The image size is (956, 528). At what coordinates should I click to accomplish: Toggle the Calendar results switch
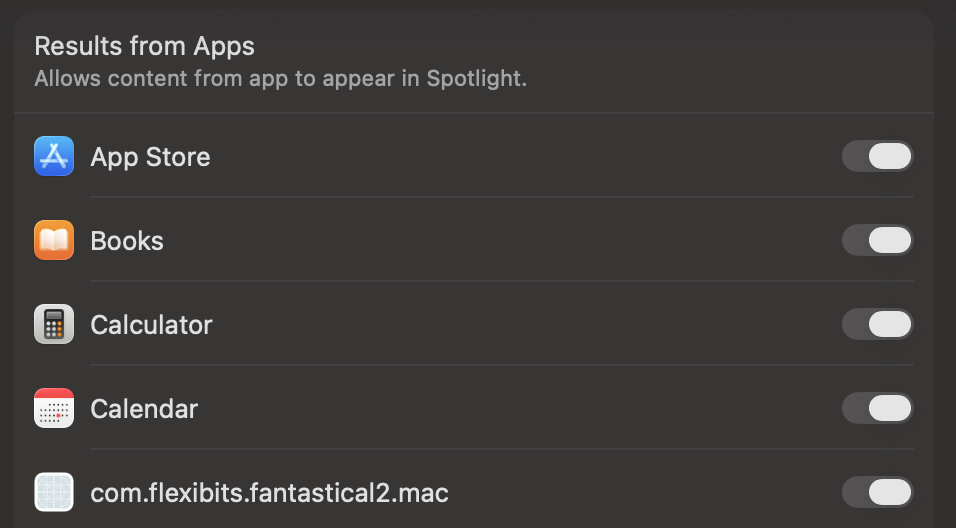pyautogui.click(x=877, y=409)
